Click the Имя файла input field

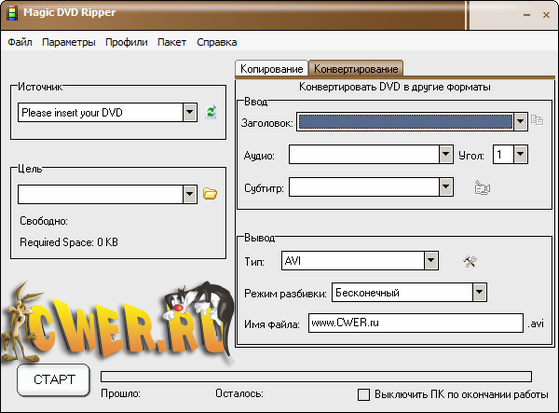(x=416, y=323)
